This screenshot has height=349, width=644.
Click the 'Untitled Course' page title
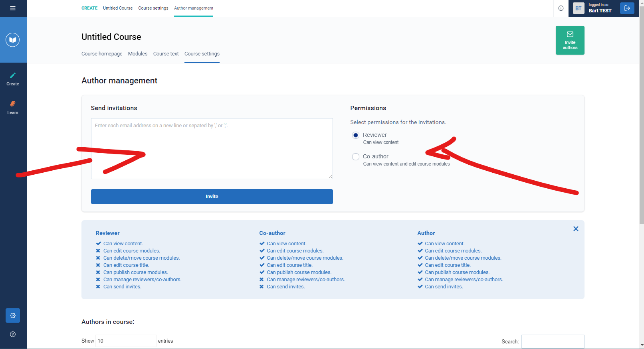pos(111,37)
